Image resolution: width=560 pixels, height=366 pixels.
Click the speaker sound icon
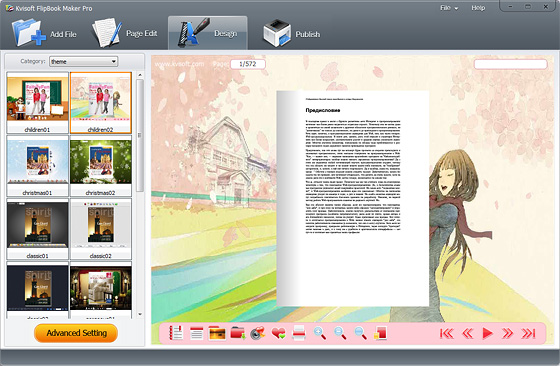tap(258, 333)
